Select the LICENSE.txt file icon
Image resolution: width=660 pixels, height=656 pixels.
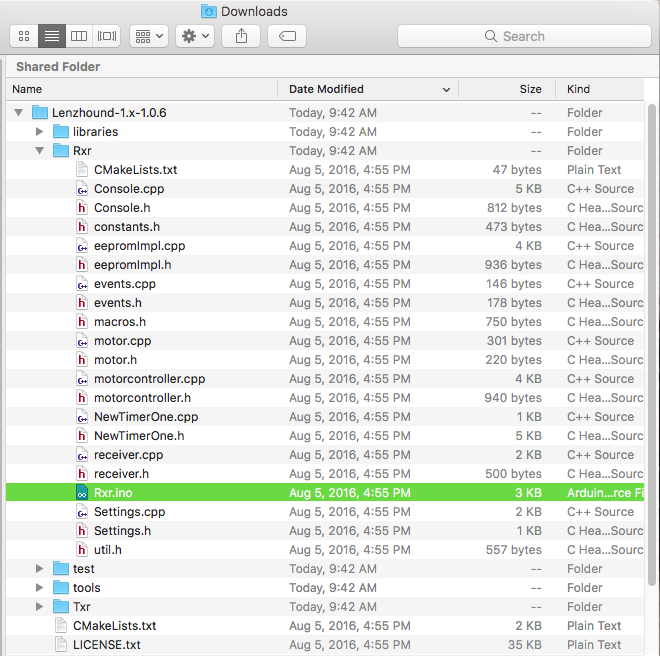click(x=61, y=645)
